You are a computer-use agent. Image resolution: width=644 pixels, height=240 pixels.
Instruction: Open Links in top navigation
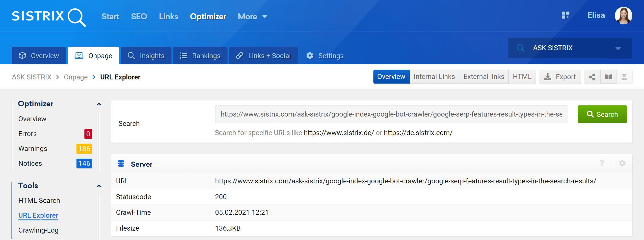point(168,17)
